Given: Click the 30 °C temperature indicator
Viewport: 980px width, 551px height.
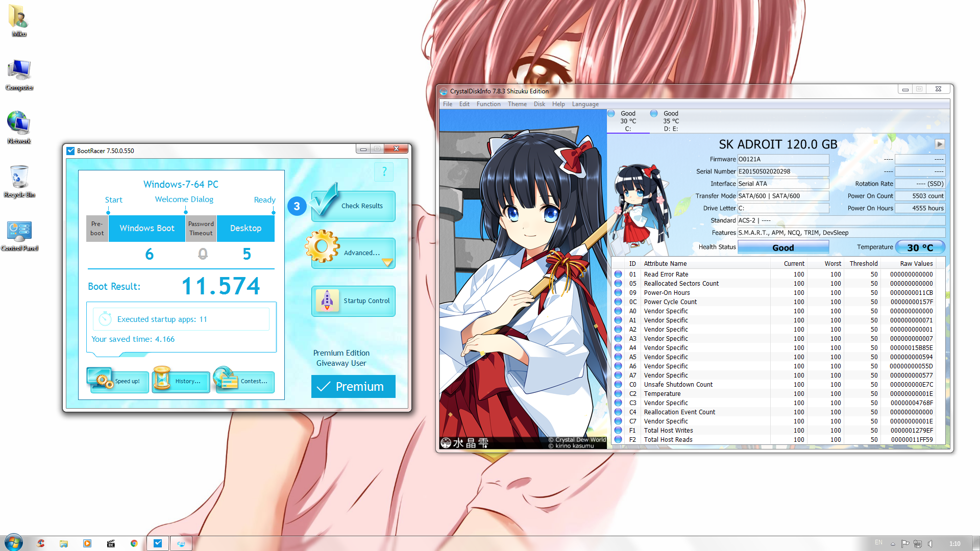Looking at the screenshot, I should coord(920,247).
